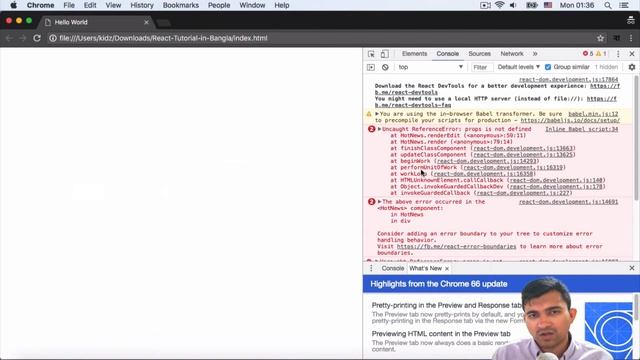Click the extension icon beside the star
The height and width of the screenshot is (360, 640).
(x=616, y=38)
